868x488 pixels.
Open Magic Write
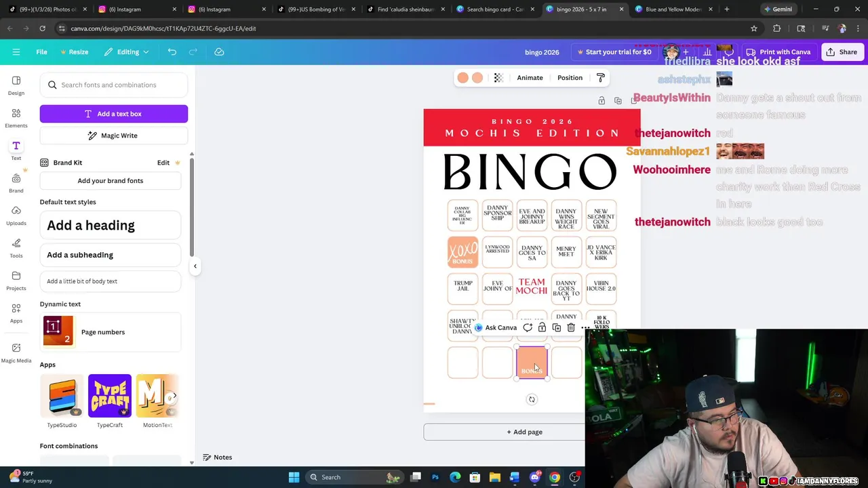[114, 136]
